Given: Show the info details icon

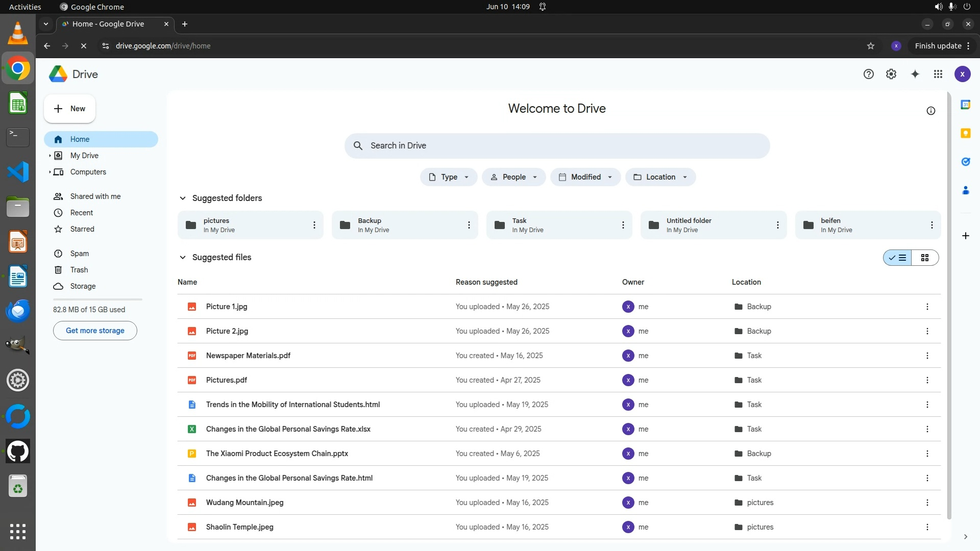Looking at the screenshot, I should (930, 111).
